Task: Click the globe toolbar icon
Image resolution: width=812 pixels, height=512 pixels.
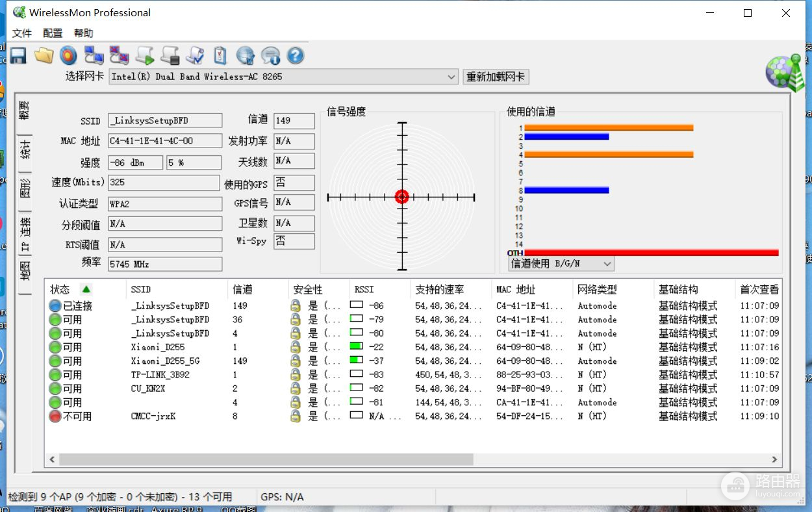Action: click(x=245, y=56)
